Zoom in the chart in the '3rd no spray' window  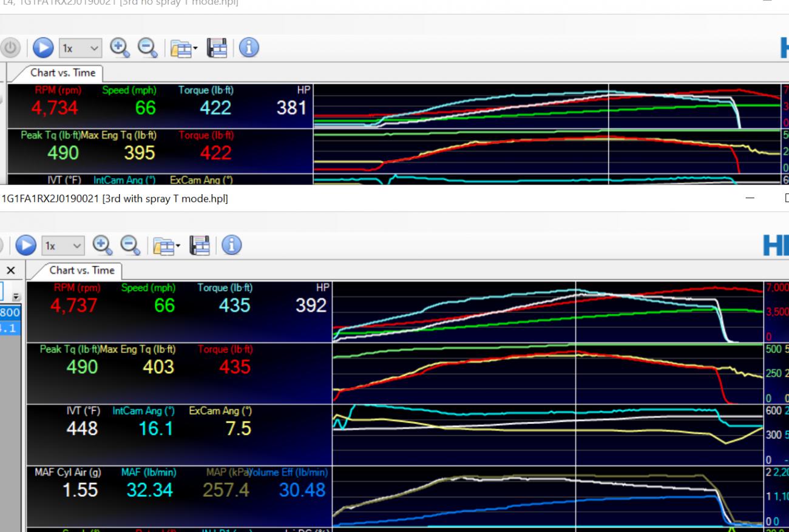coord(120,48)
